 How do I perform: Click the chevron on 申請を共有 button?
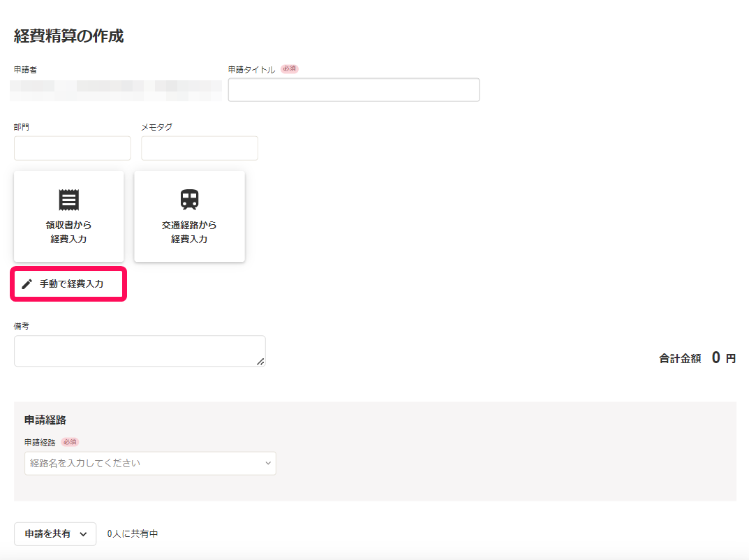83,534
